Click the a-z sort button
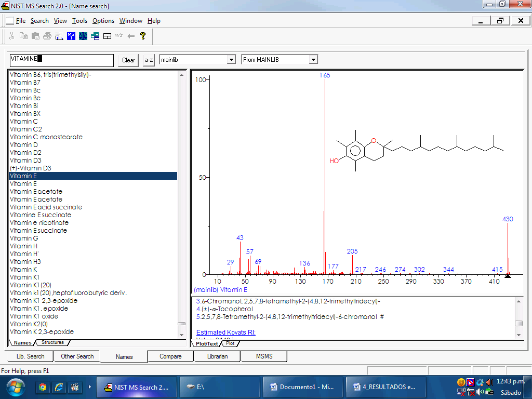This screenshot has height=399, width=532. pyautogui.click(x=149, y=60)
